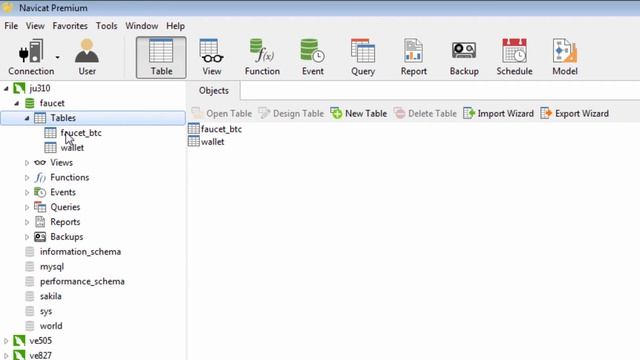Open the Model toolbar icon

click(565, 57)
